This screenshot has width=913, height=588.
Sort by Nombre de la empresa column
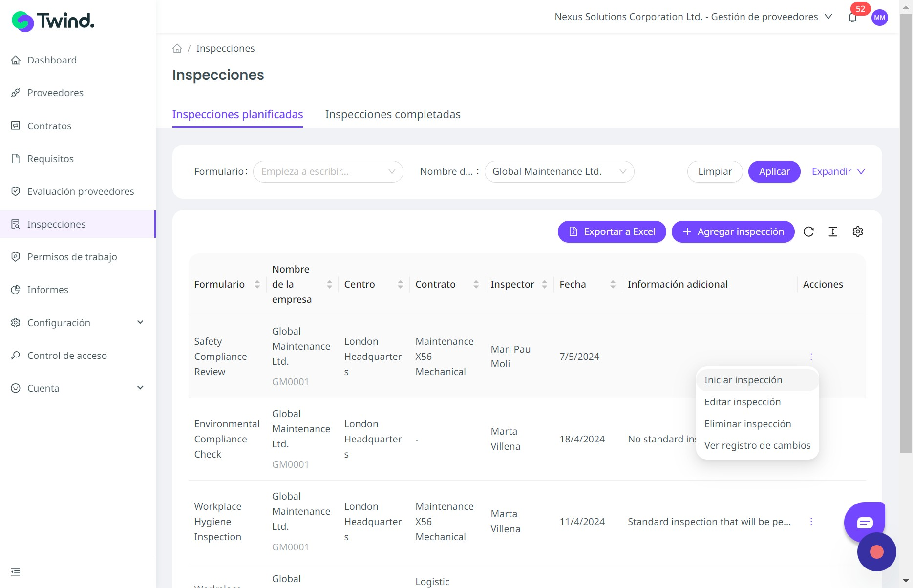329,284
